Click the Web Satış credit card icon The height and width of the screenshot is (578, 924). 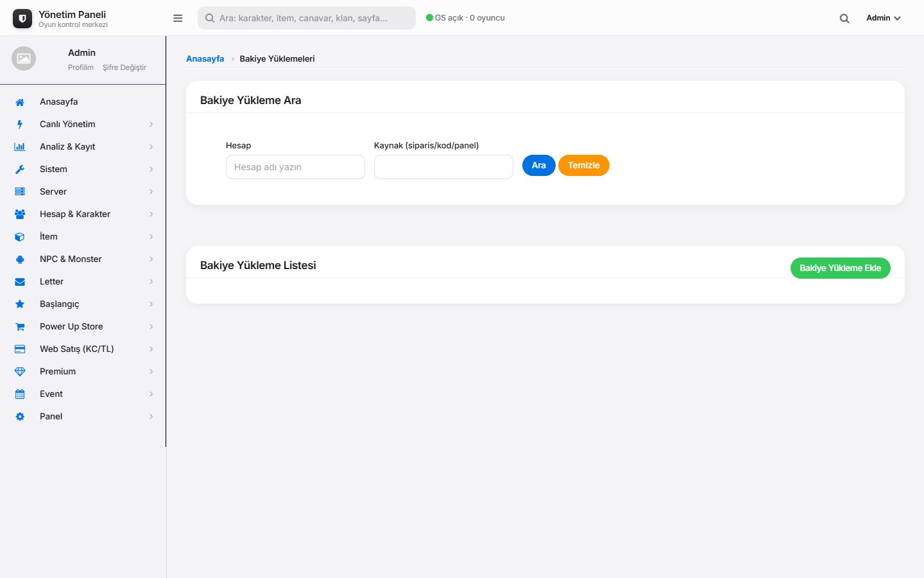(20, 349)
